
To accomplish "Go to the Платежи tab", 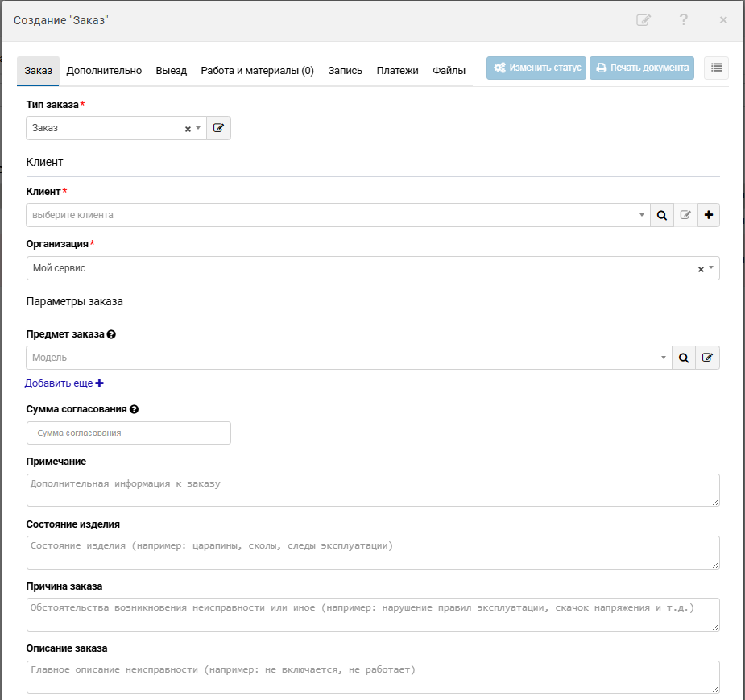I will click(397, 71).
